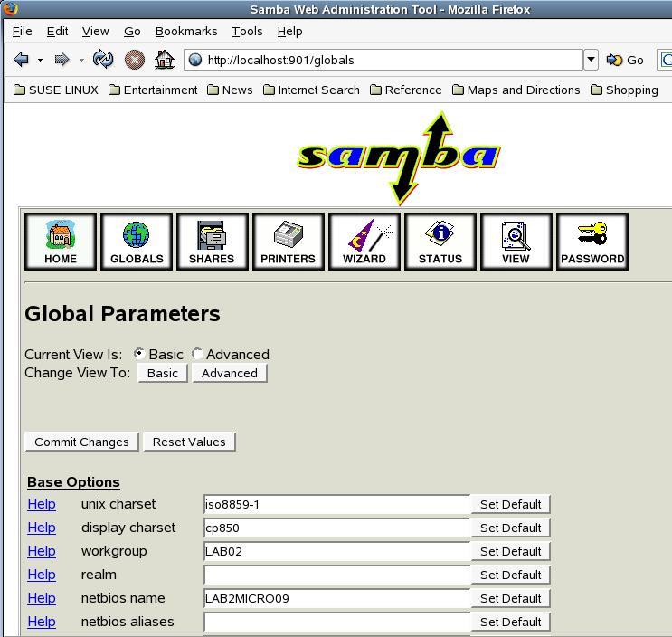Go forward with the Forward arrow

pos(62,60)
